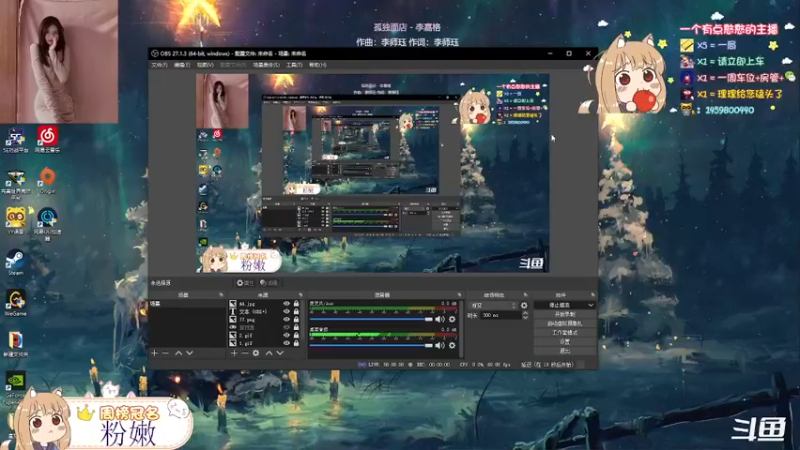The width and height of the screenshot is (800, 450).
Task: Unlock the 44.jpg source lock
Action: (296, 304)
